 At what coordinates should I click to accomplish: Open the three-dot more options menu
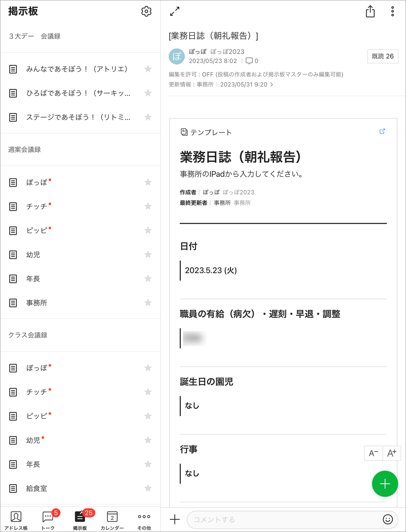click(392, 11)
